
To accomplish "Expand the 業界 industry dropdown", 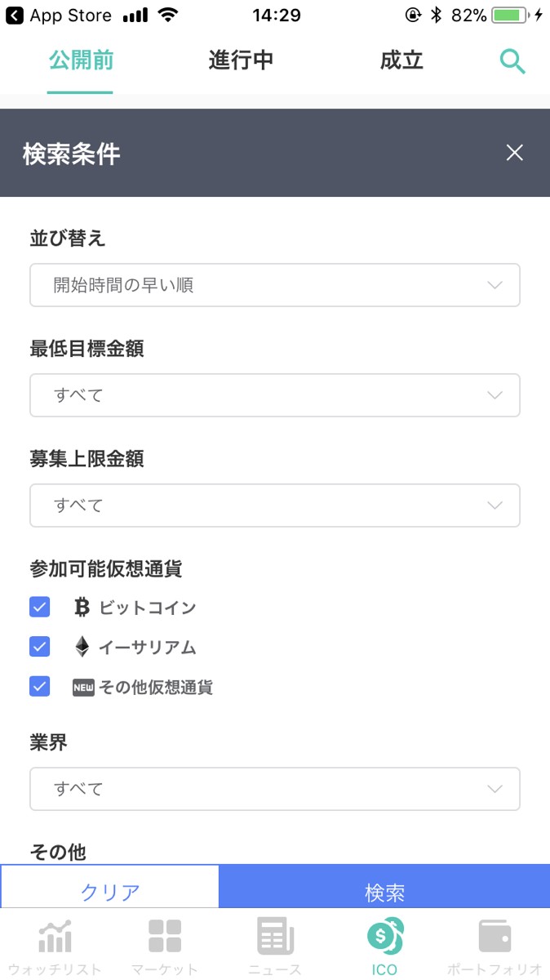I will pyautogui.click(x=275, y=789).
